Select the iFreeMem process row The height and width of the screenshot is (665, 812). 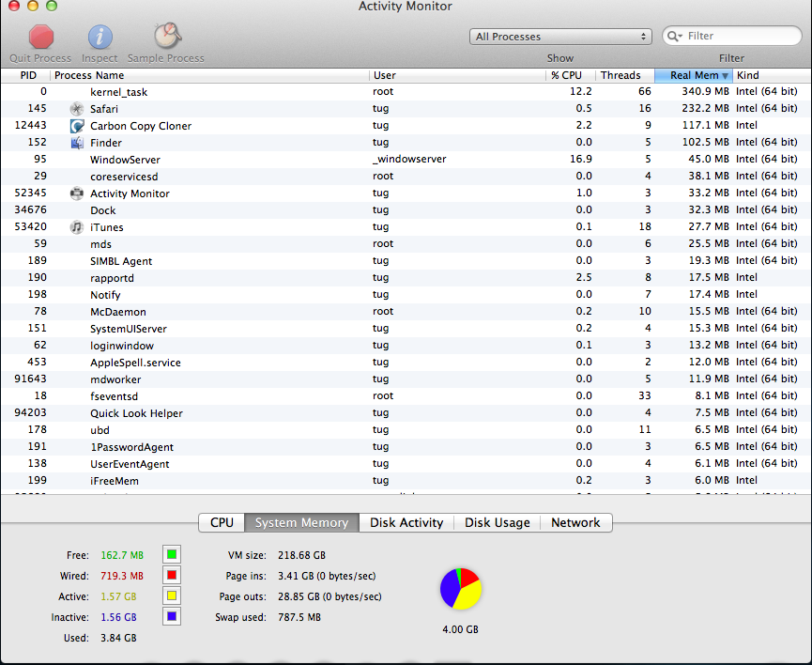point(406,481)
